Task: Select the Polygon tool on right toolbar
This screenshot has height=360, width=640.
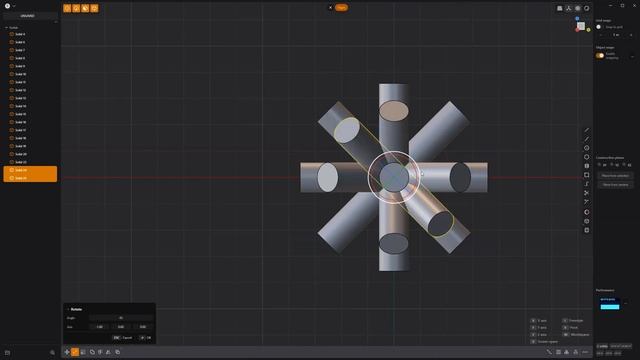Action: [587, 157]
